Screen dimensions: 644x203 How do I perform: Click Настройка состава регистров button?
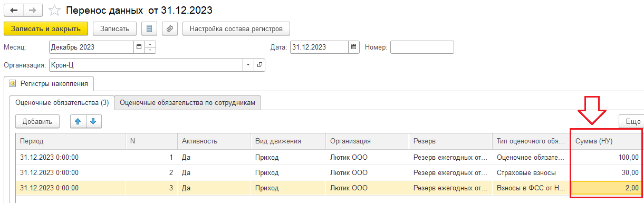(x=236, y=28)
